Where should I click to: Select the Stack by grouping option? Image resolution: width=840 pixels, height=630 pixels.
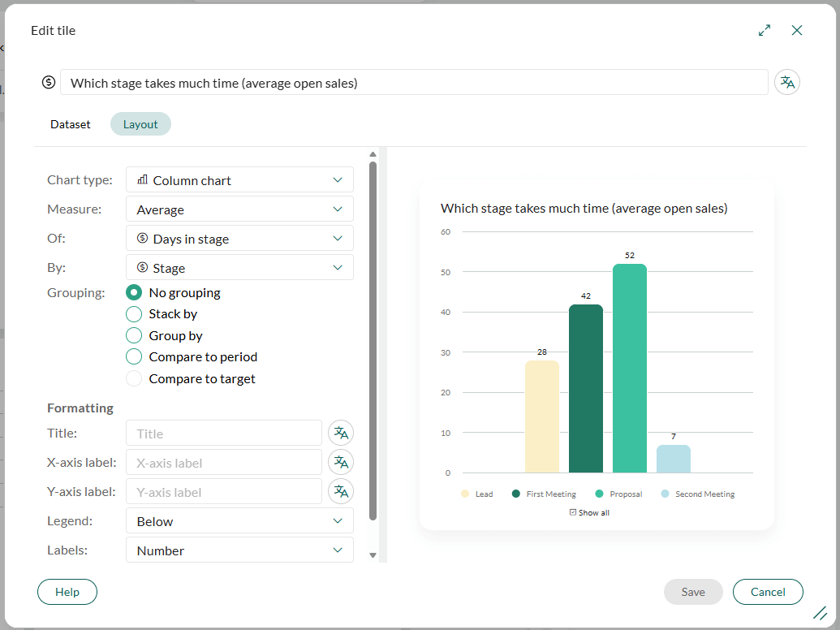tap(133, 314)
